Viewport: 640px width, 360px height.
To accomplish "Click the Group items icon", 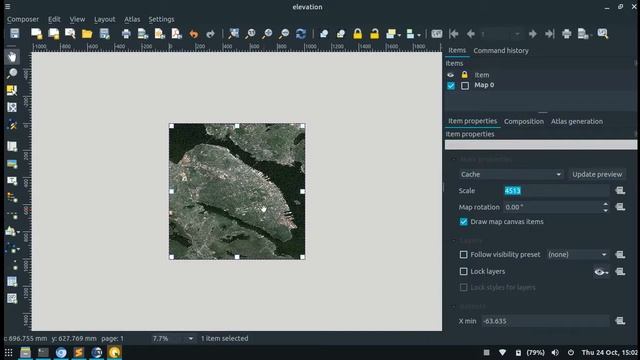I will (x=324, y=33).
